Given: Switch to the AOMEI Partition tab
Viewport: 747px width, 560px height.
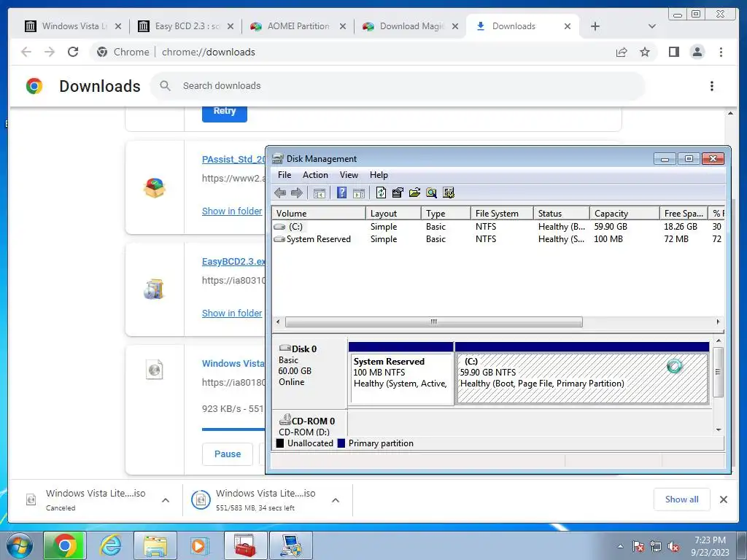Looking at the screenshot, I should (298, 26).
